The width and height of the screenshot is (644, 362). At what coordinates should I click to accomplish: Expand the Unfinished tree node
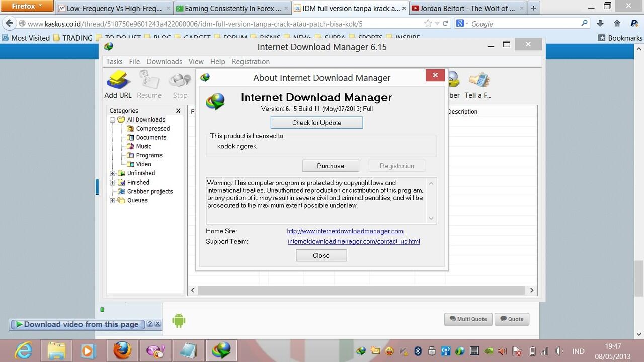(113, 173)
